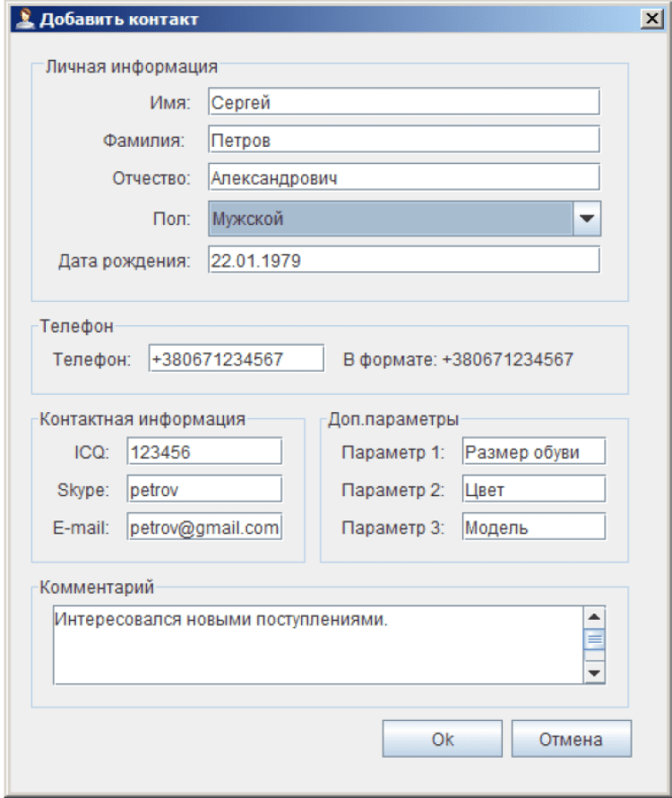
Task: Focus the Фамилия text field
Action: click(x=402, y=140)
